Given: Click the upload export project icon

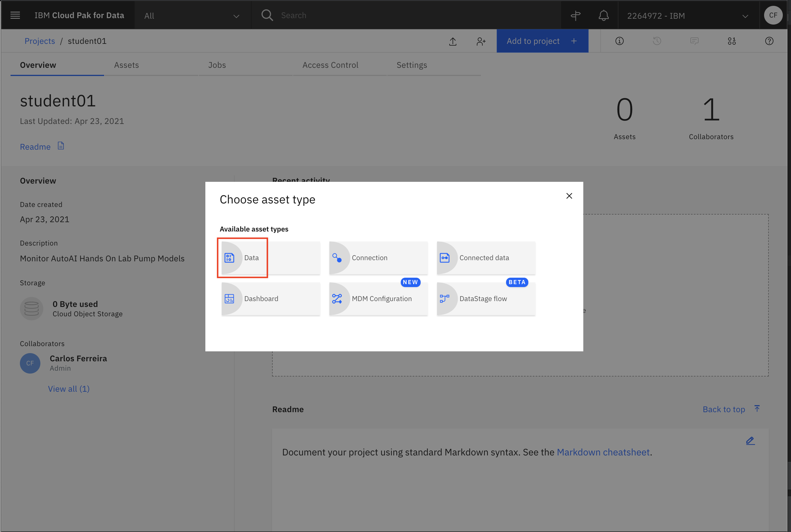Looking at the screenshot, I should 453,41.
